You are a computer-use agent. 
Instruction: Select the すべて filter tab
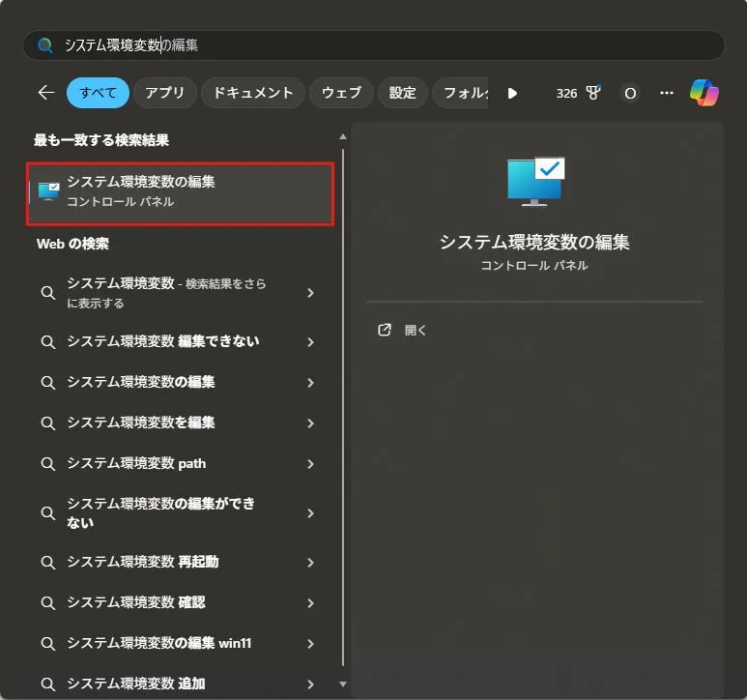pyautogui.click(x=98, y=93)
